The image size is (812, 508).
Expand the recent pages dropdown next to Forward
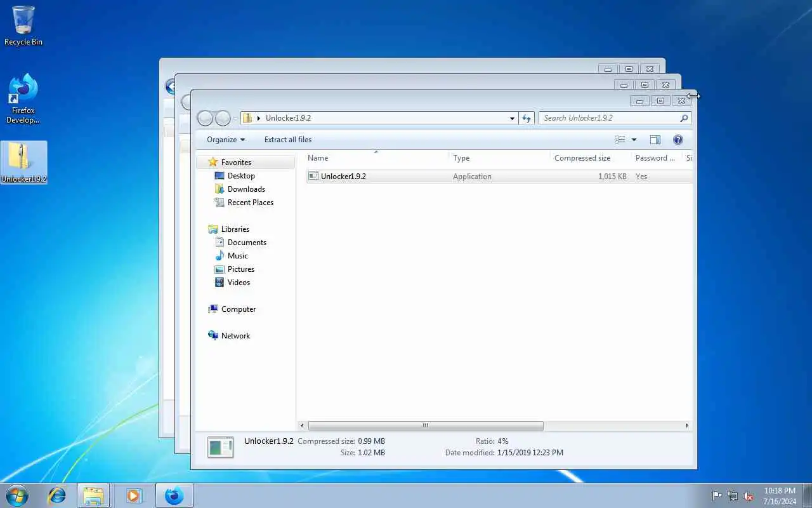tap(235, 118)
